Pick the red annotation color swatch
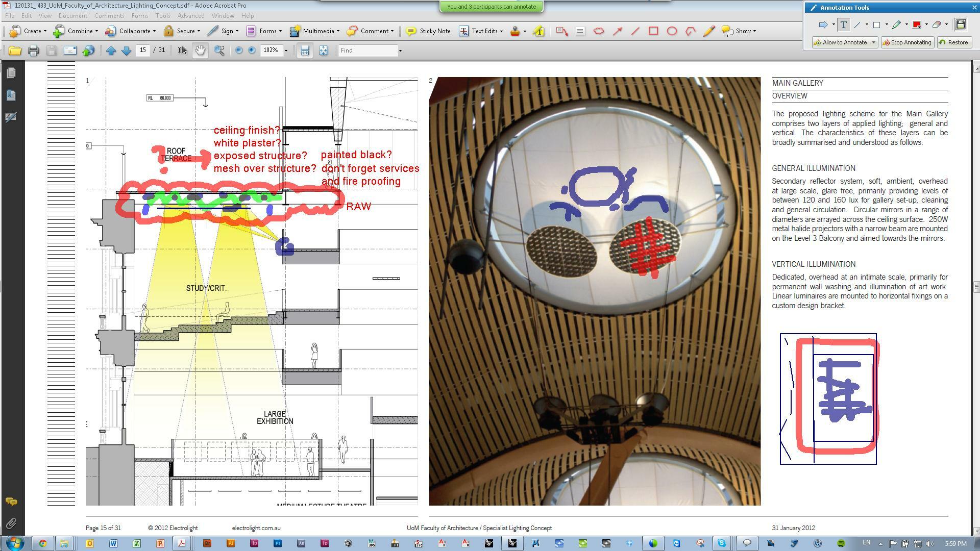This screenshot has height=551, width=980. (x=917, y=24)
